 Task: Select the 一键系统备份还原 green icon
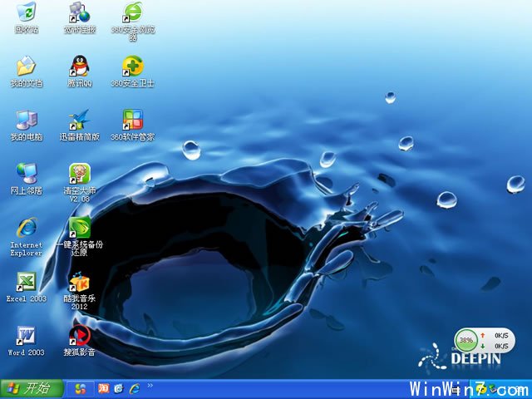pyautogui.click(x=79, y=227)
